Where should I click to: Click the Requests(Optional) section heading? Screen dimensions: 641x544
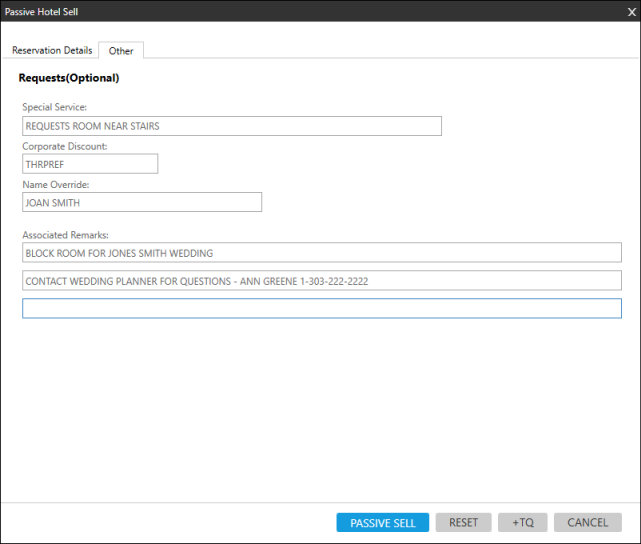69,78
